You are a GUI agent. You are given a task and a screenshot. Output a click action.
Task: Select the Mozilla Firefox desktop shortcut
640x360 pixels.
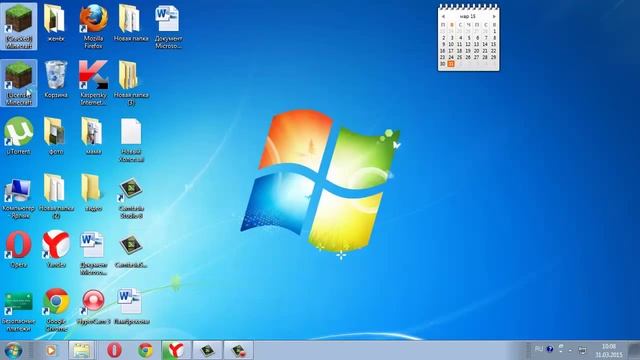[93, 27]
